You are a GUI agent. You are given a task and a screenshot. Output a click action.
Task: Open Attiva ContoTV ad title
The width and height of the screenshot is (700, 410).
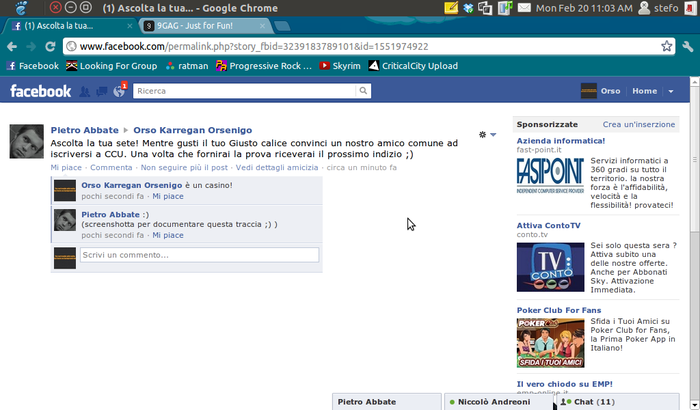point(549,226)
